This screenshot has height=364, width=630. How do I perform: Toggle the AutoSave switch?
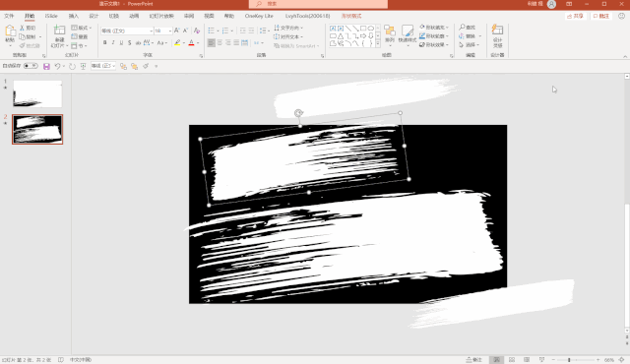pos(31,66)
